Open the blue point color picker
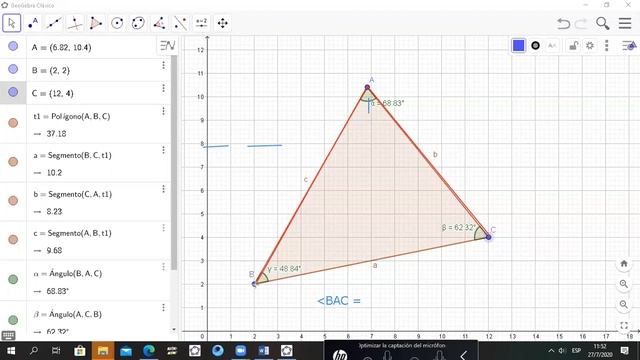This screenshot has width=640, height=360. [519, 45]
